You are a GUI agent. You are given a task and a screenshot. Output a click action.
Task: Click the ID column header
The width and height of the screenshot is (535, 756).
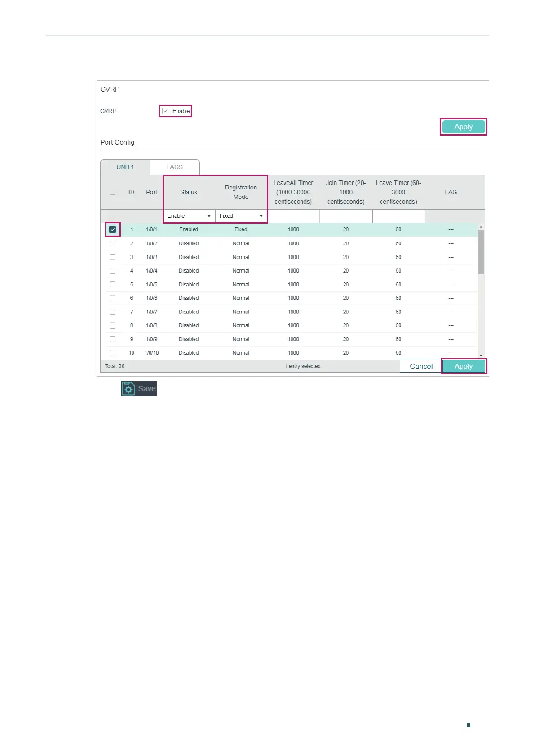(131, 192)
